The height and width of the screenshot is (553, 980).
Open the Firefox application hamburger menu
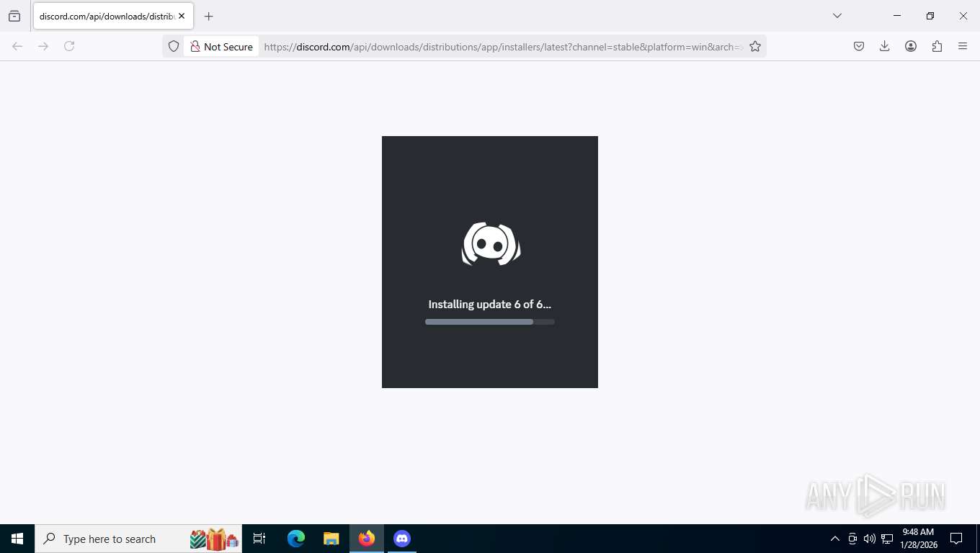click(963, 46)
